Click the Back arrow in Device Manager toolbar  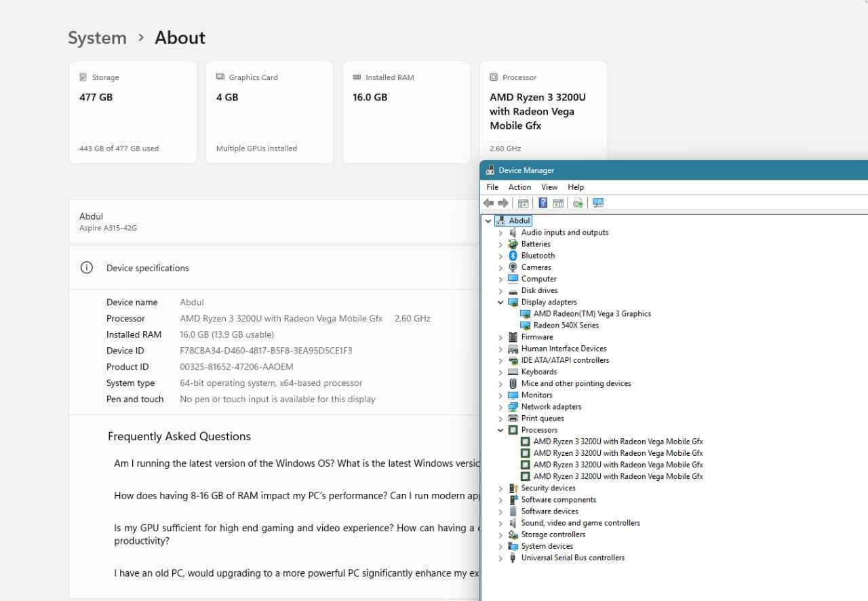point(488,203)
